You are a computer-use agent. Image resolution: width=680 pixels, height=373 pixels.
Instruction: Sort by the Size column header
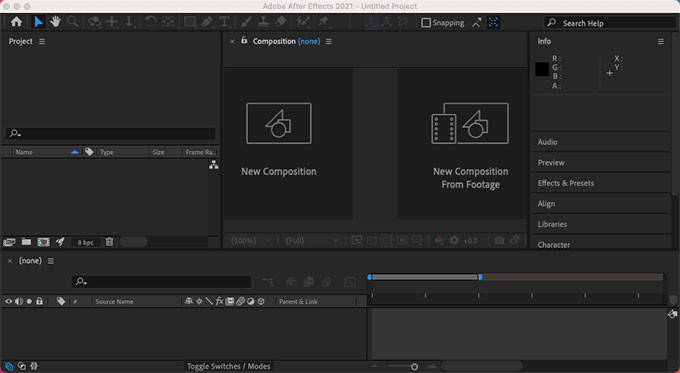[x=158, y=152]
